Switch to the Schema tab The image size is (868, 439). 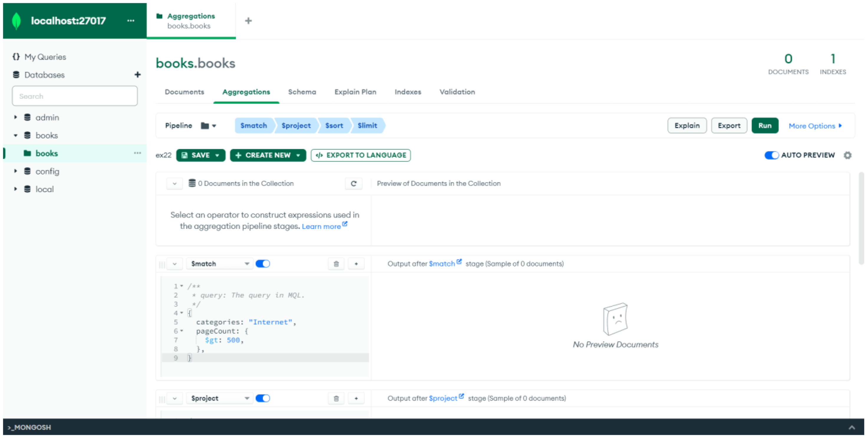tap(302, 92)
